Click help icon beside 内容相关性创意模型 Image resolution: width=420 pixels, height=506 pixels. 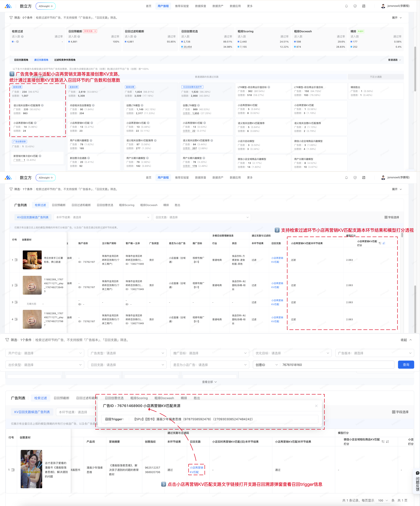[x=93, y=105]
